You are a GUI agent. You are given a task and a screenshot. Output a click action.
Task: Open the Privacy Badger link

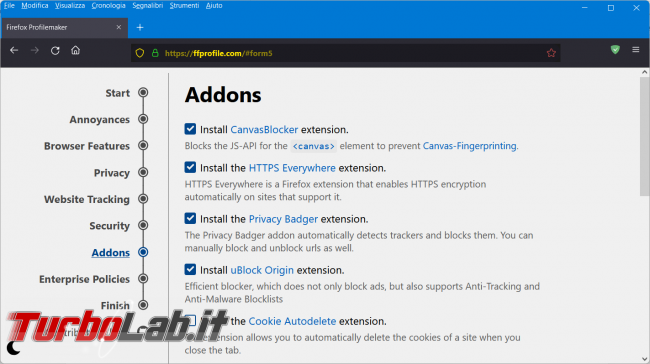point(283,219)
